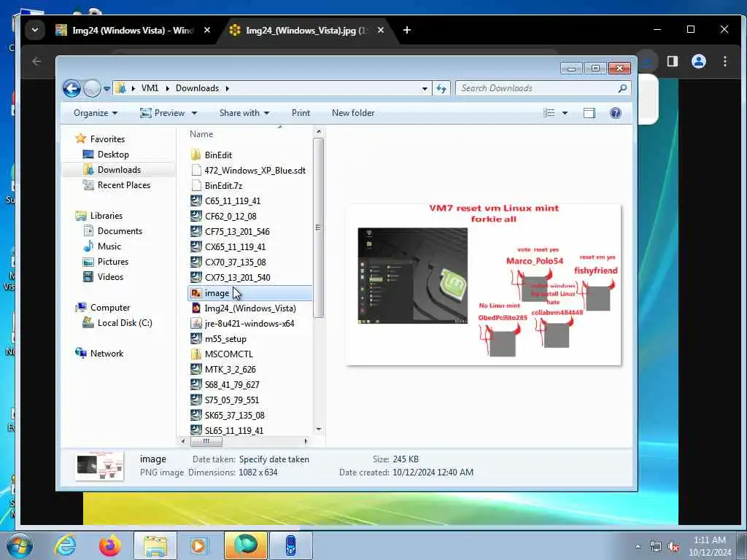Viewport: 747px width, 560px height.
Task: Click the browser profile avatar icon
Action: click(x=698, y=61)
